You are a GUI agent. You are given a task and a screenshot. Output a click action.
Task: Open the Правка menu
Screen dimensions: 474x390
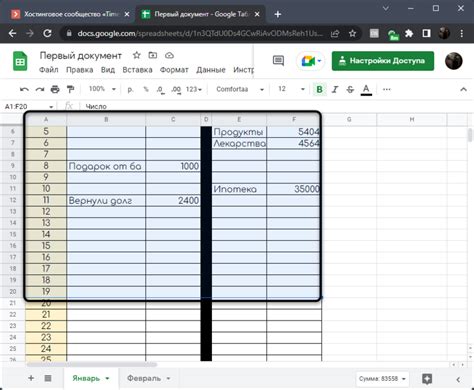coord(79,70)
